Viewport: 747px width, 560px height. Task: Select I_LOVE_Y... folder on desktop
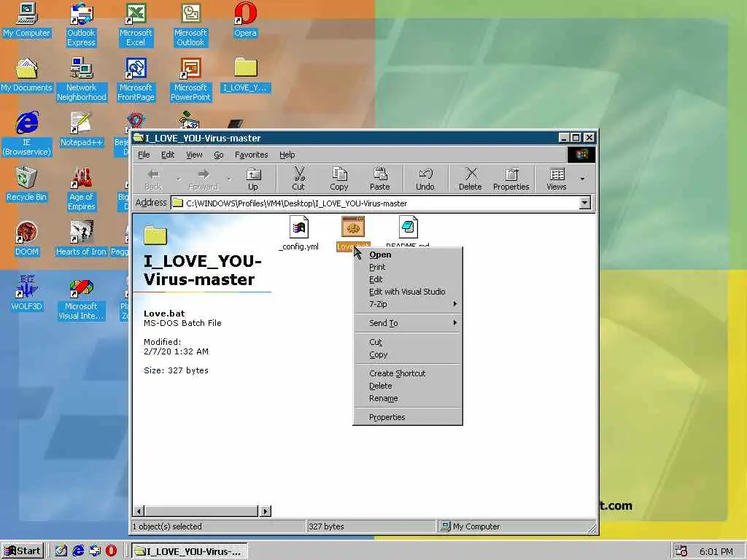[246, 75]
